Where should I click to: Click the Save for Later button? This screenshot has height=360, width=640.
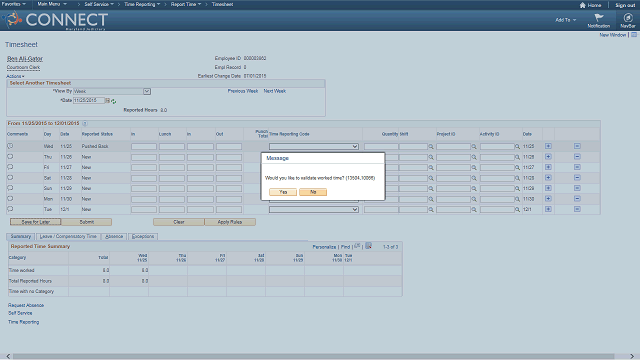[x=36, y=222]
